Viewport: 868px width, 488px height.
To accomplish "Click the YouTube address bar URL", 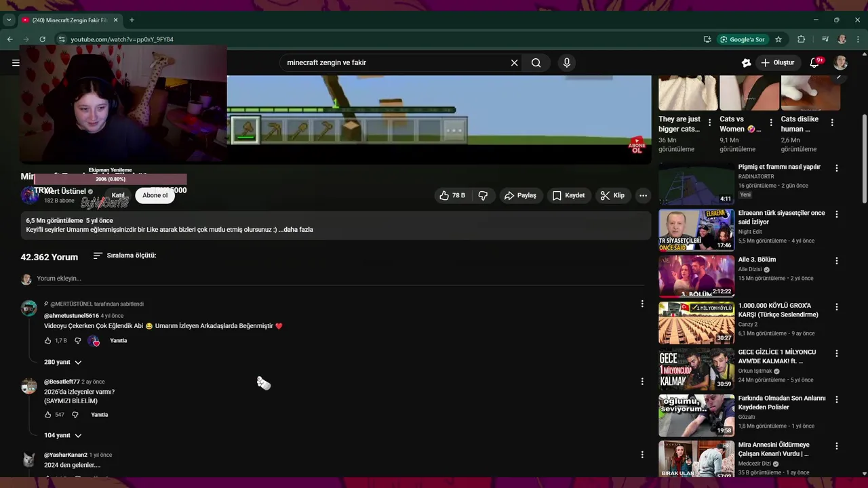I will coord(122,39).
